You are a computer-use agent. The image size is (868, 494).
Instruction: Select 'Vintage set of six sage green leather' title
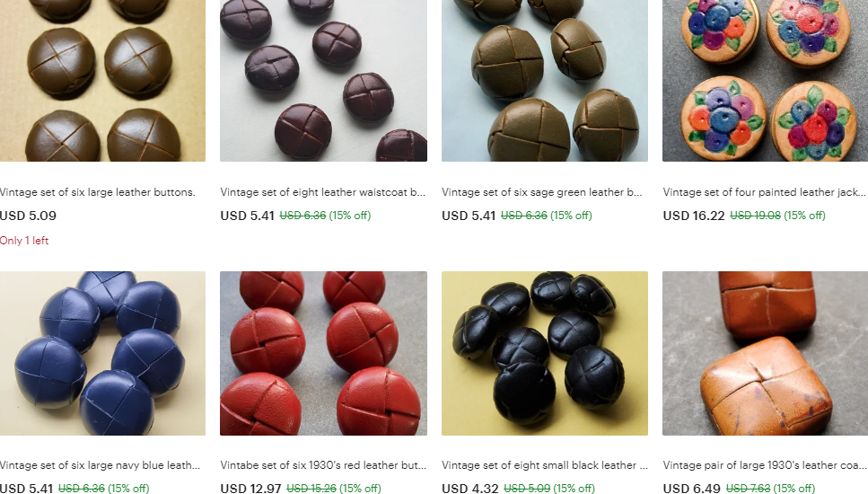pyautogui.click(x=542, y=192)
